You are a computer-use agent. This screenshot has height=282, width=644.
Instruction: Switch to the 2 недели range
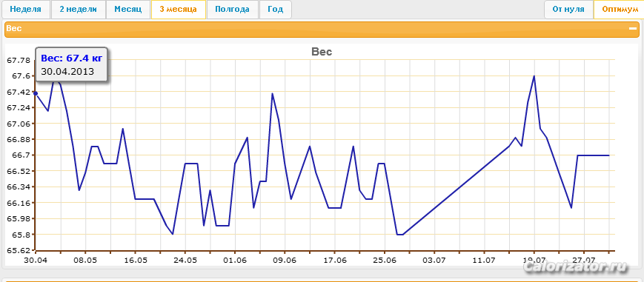(x=78, y=10)
